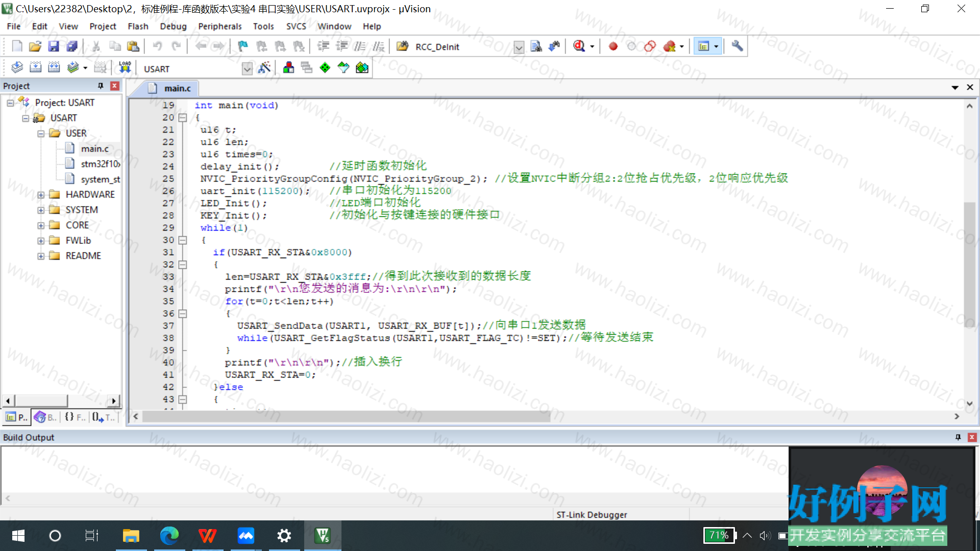The image size is (980, 551).
Task: Select stm32f10x file in the project tree
Action: (100, 164)
